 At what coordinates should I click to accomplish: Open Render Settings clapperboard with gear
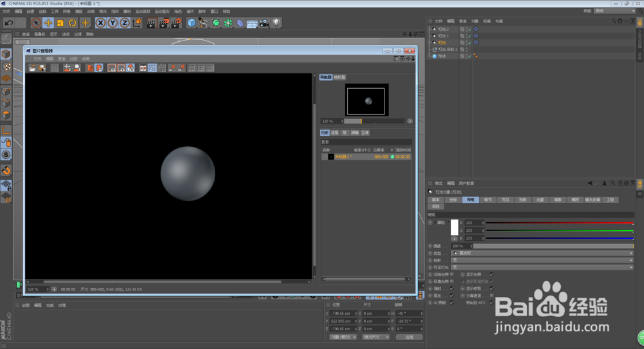pos(176,23)
